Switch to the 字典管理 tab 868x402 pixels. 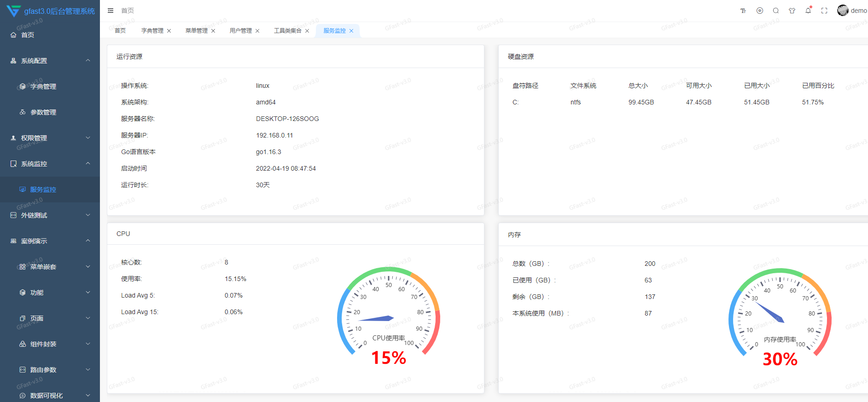point(152,31)
